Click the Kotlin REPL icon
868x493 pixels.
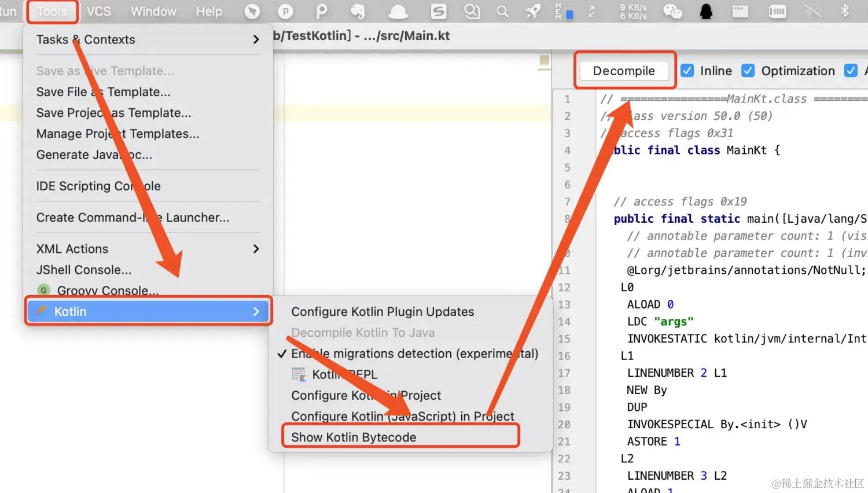[x=299, y=375]
